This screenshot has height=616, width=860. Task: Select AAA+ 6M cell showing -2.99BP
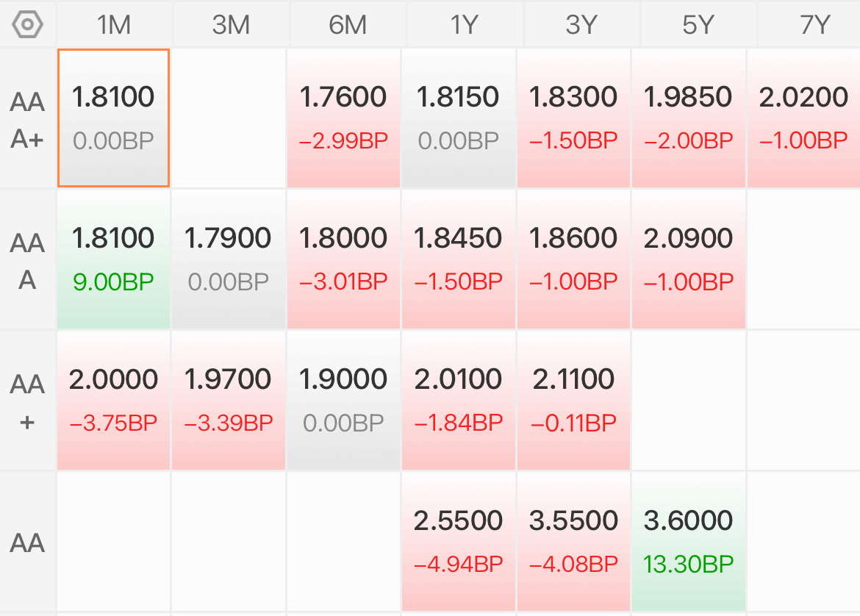(x=343, y=118)
